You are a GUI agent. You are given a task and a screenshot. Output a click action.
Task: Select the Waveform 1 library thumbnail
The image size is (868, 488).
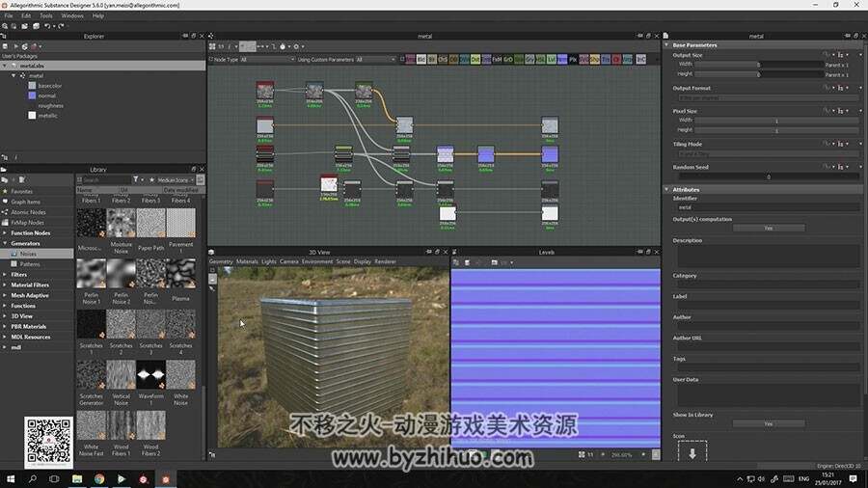coord(150,374)
